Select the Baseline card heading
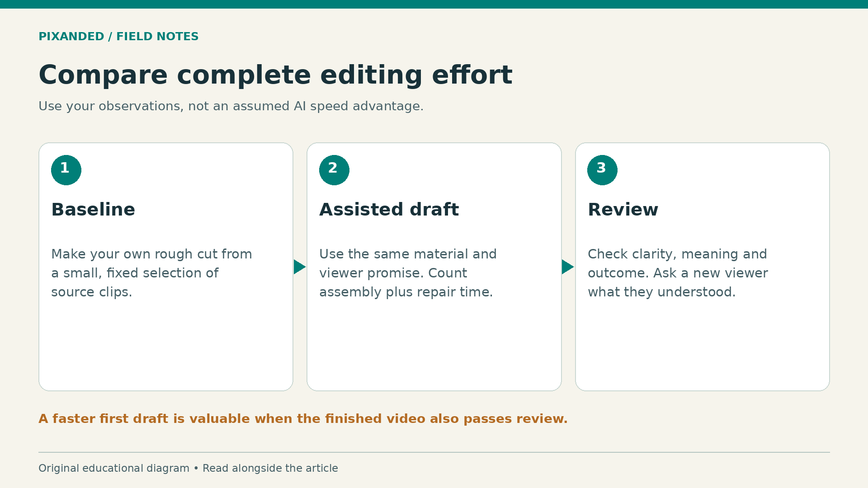This screenshot has height=488, width=868. (x=93, y=210)
